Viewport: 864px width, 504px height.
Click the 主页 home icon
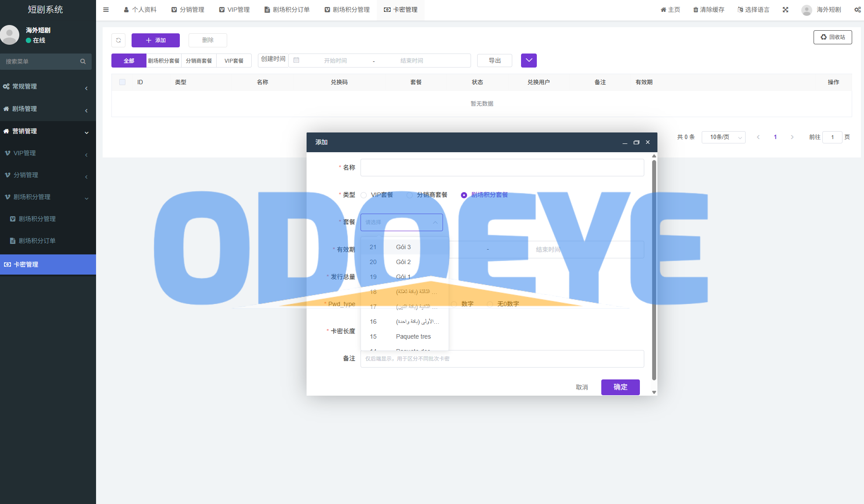pyautogui.click(x=663, y=10)
